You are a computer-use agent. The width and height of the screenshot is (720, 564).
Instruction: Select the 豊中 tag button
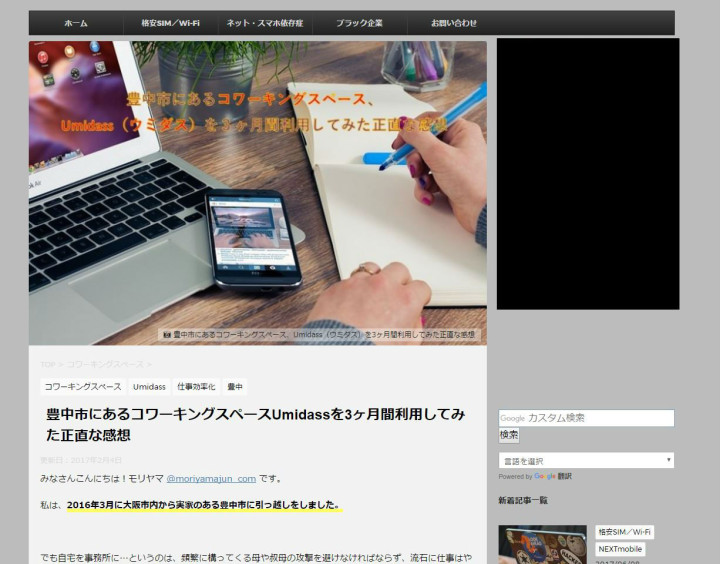click(x=235, y=387)
